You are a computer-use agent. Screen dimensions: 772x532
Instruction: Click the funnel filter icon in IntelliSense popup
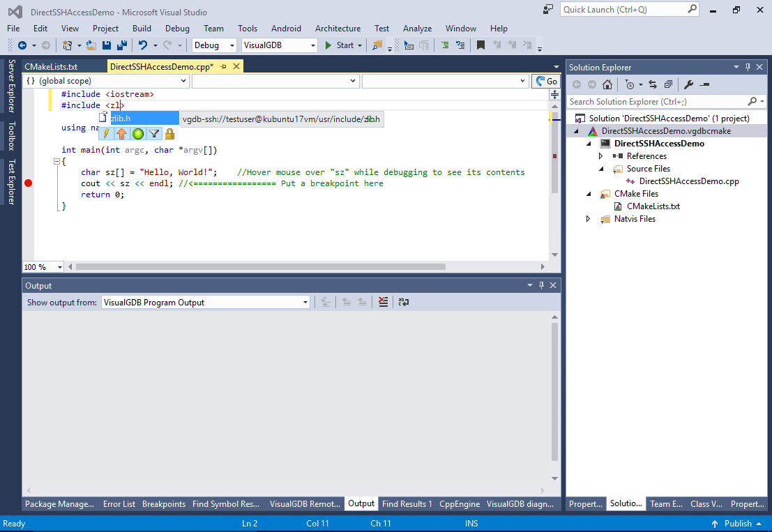154,133
